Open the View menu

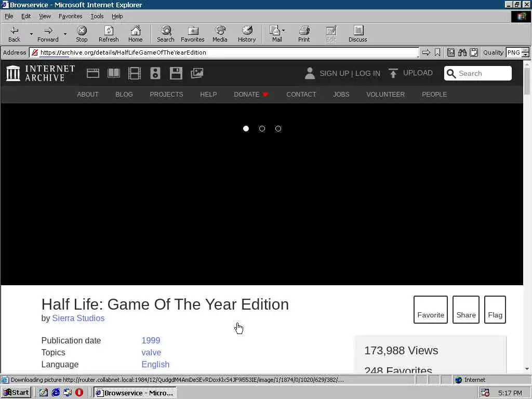click(45, 16)
